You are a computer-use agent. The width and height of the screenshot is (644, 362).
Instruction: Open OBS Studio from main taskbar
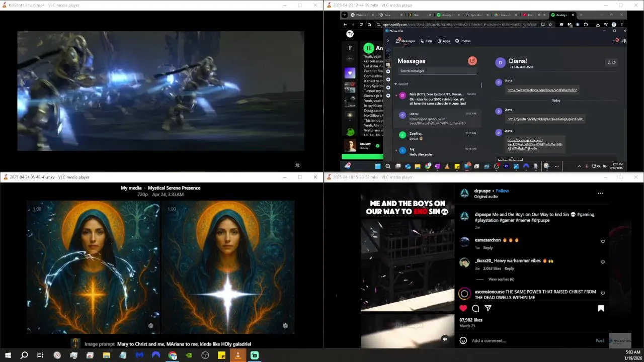(x=205, y=355)
